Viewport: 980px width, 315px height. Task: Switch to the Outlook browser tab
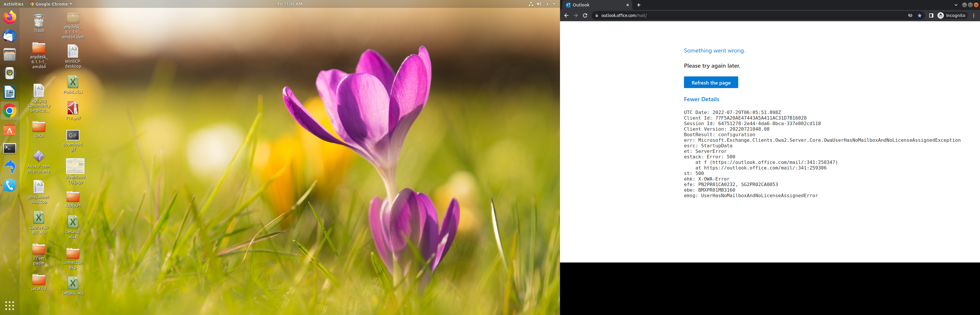pyautogui.click(x=596, y=5)
